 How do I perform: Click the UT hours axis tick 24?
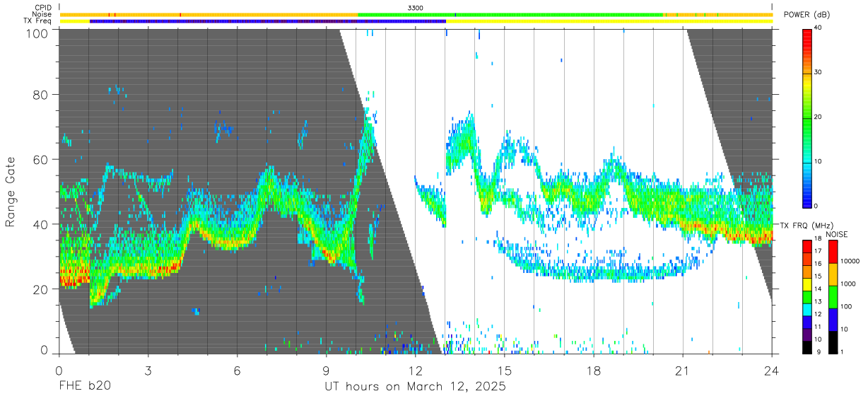click(x=772, y=371)
